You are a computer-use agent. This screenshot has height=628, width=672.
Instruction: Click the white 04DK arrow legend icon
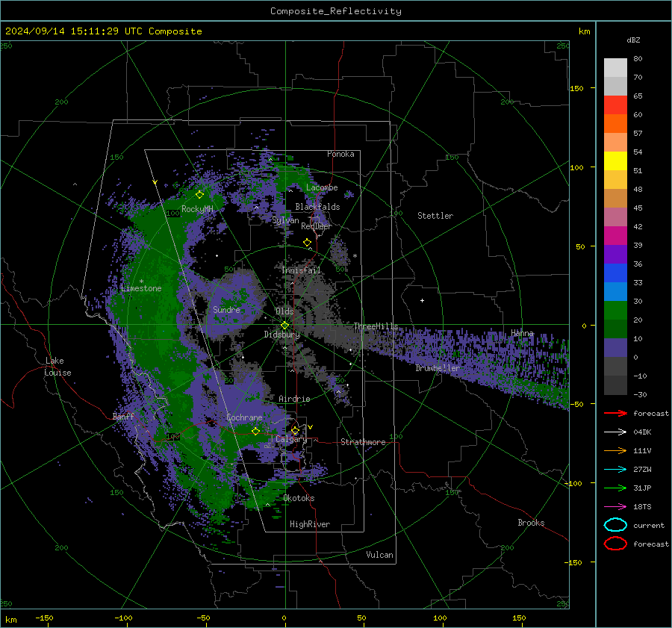615,432
